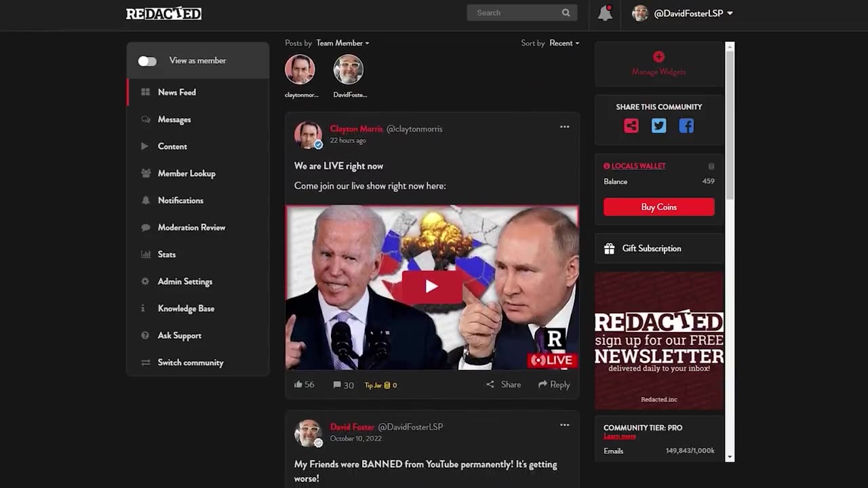The height and width of the screenshot is (488, 868).
Task: Click the Gift Subscription gift icon
Action: [x=609, y=249]
